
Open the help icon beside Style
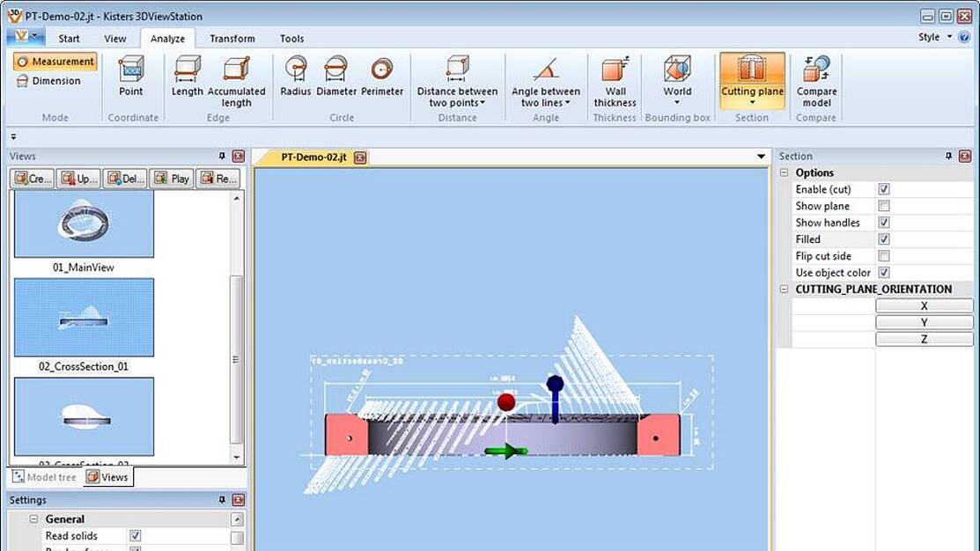pos(964,37)
